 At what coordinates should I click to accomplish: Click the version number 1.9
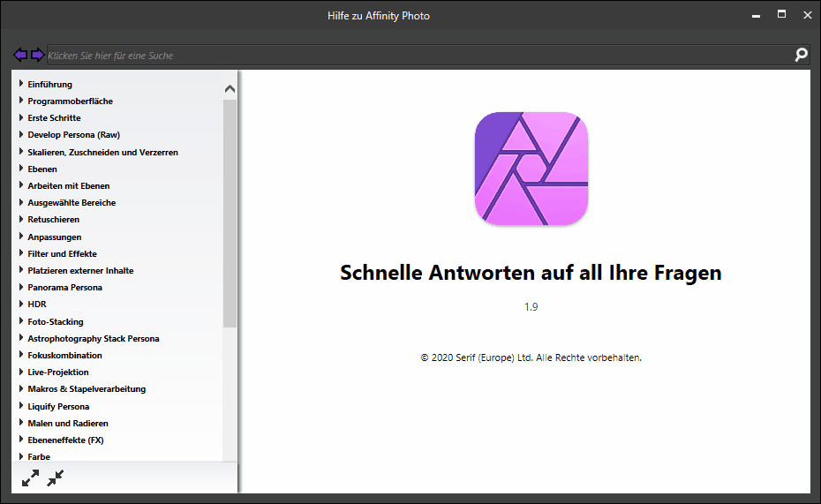pyautogui.click(x=531, y=306)
